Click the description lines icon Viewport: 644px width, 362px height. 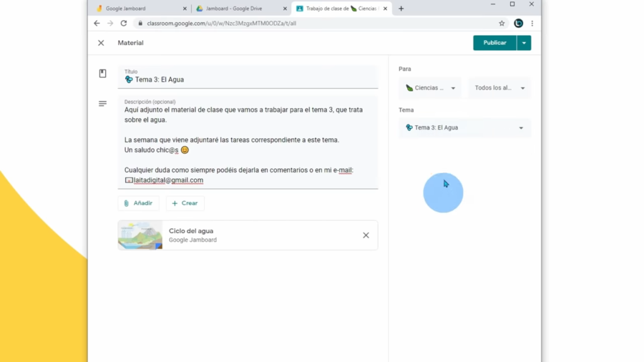(x=103, y=104)
